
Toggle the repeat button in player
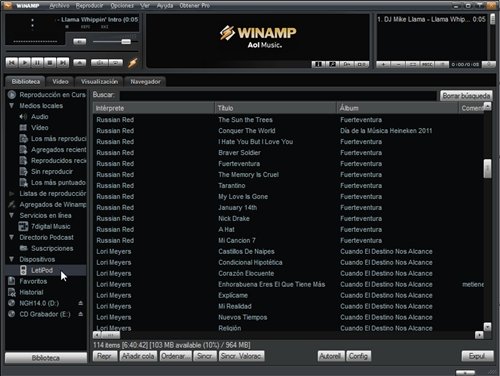116,62
